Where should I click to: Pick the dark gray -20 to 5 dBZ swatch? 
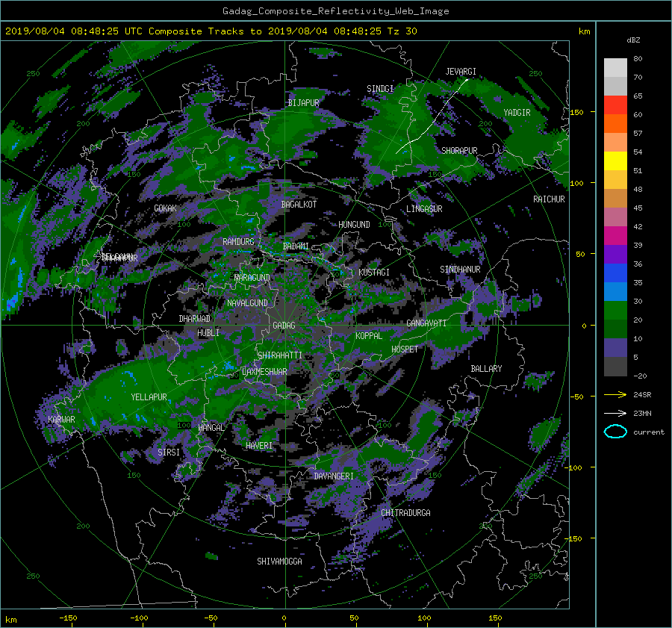pos(615,367)
